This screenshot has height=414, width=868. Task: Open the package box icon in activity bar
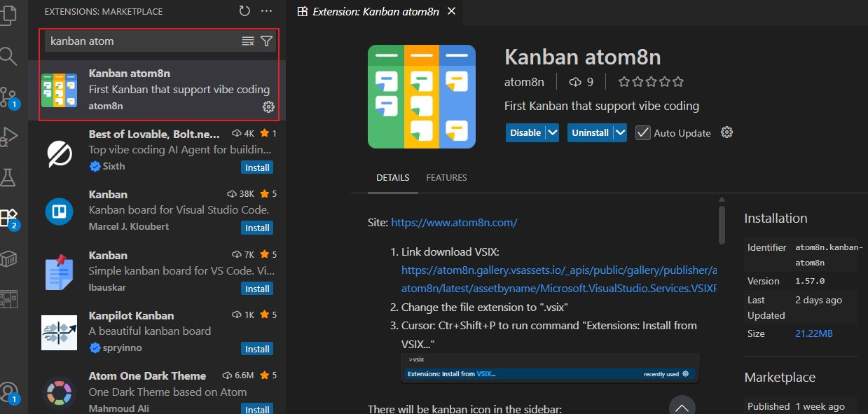pos(8,259)
